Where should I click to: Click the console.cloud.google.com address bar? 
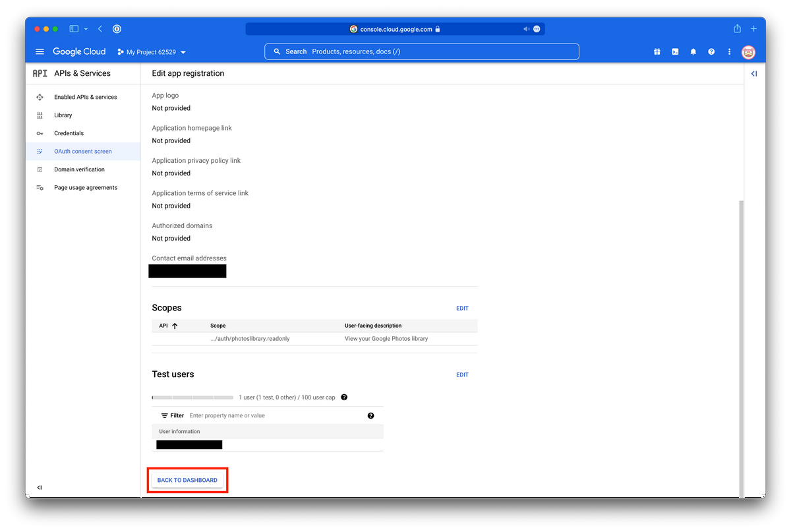tap(395, 29)
